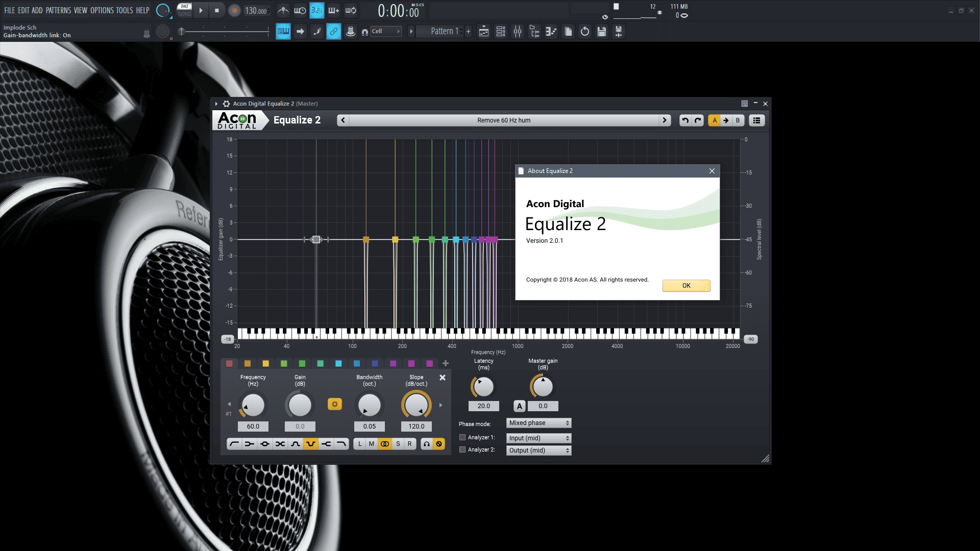The height and width of the screenshot is (551, 980).
Task: Set band channel to M
Action: click(x=372, y=444)
